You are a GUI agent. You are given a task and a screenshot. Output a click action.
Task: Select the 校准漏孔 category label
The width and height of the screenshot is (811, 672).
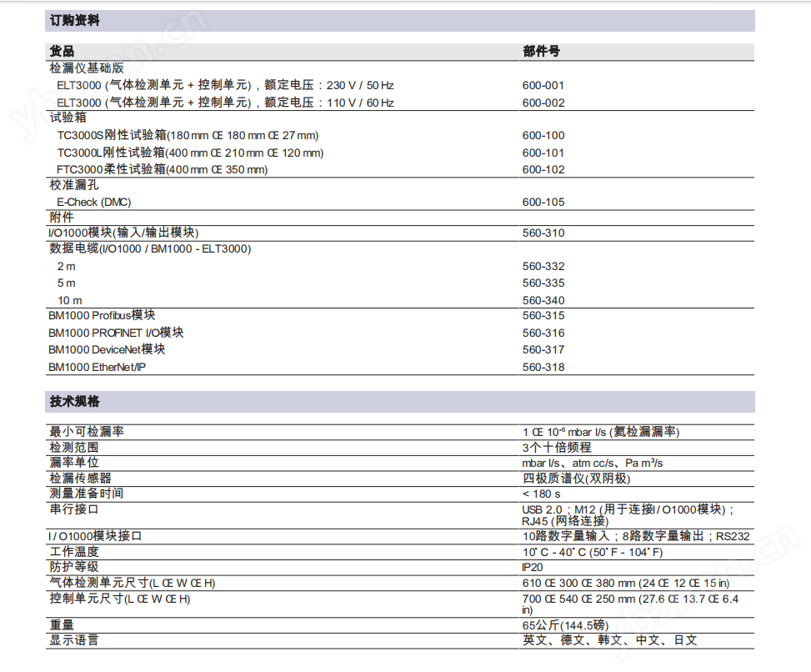74,185
